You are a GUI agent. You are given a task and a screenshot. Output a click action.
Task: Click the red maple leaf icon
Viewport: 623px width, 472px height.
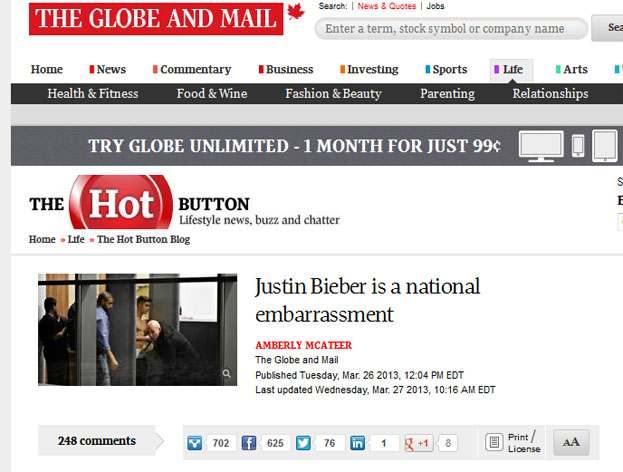[295, 11]
